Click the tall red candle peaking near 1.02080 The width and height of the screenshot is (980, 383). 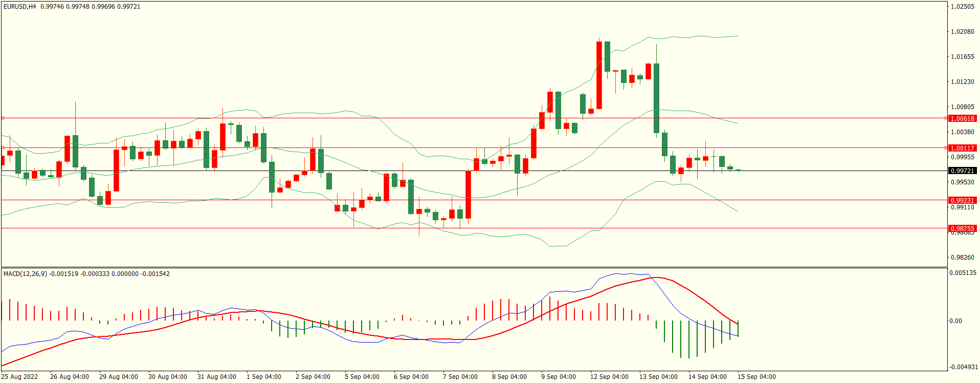click(599, 75)
